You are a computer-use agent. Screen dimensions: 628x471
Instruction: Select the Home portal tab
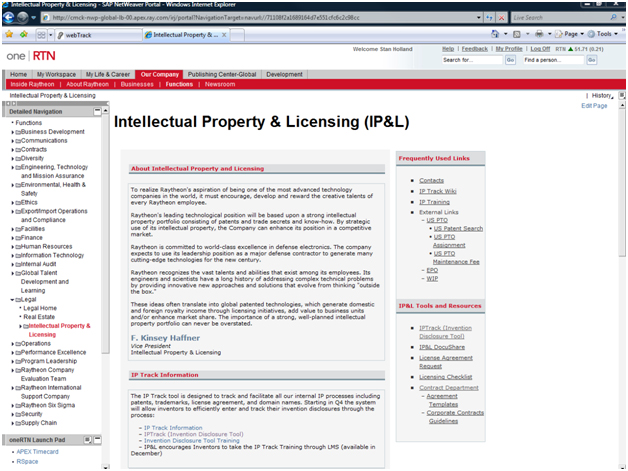[18, 74]
